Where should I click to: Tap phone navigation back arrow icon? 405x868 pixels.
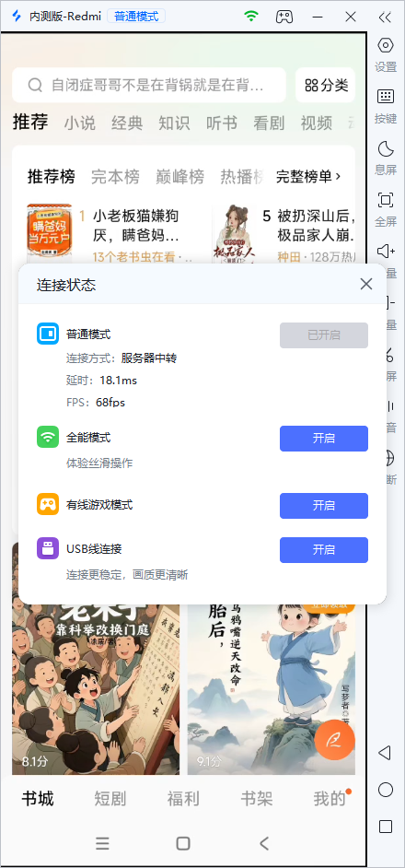[x=264, y=843]
